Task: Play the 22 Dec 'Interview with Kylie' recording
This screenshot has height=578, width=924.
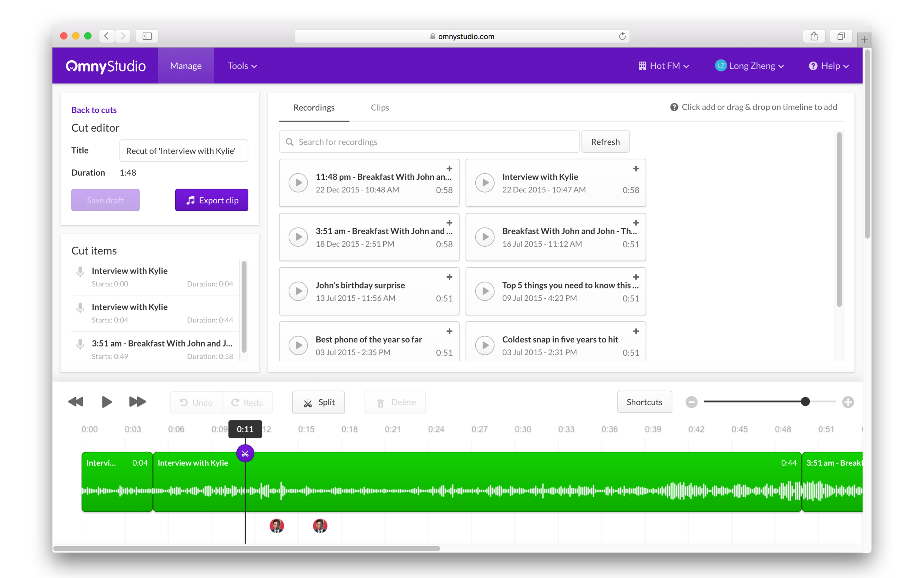Action: tap(485, 183)
